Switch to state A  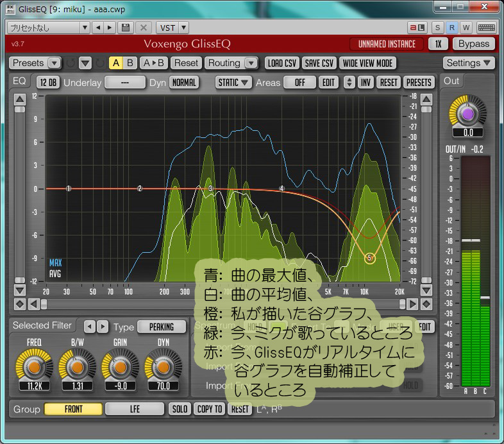[x=116, y=63]
